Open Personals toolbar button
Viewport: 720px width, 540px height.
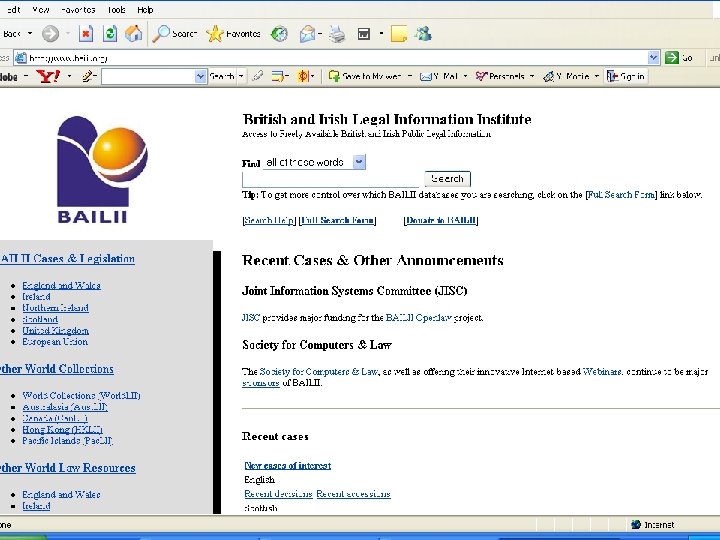[x=500, y=76]
